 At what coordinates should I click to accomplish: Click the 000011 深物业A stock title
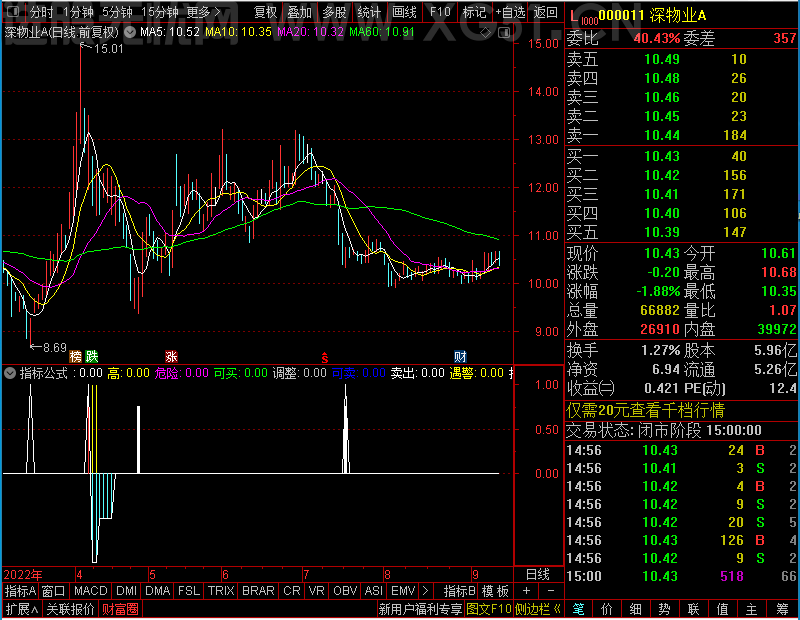[653, 15]
